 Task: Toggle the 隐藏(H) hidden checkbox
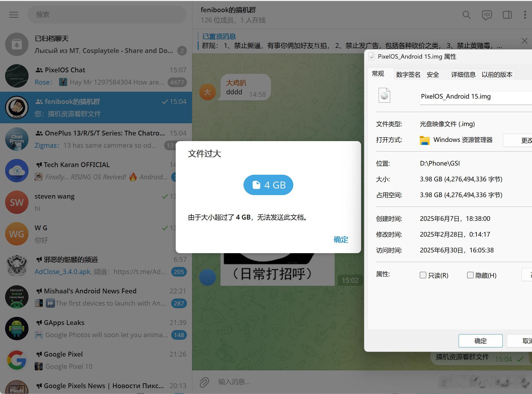coord(470,275)
